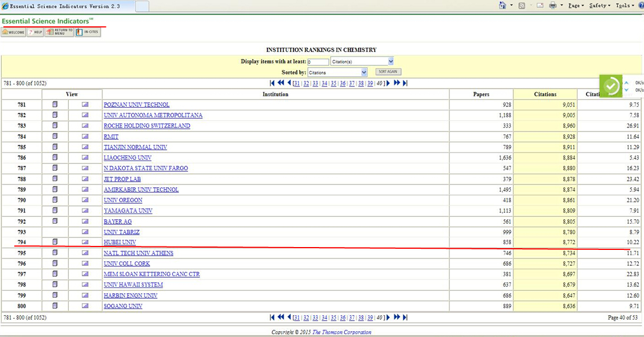644x337 pixels.
Task: Show the graph icon for UNIV TABRIZ
Action: pyautogui.click(x=85, y=232)
